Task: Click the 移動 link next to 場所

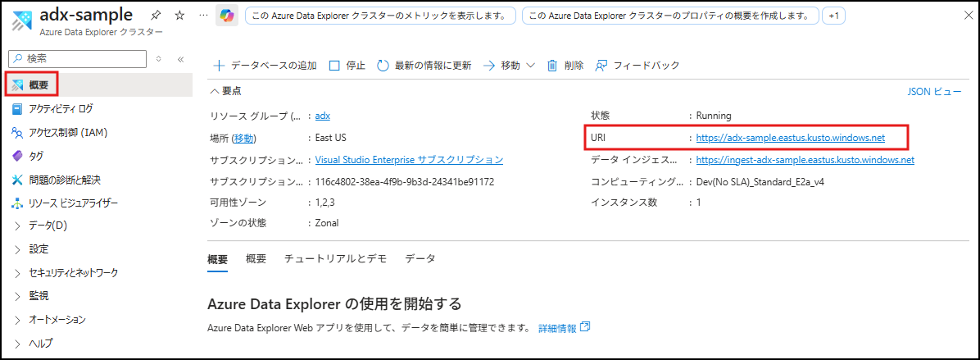Action: tap(244, 138)
